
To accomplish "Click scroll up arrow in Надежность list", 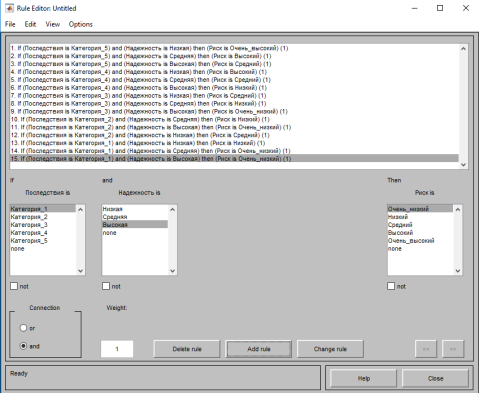I will click(x=172, y=209).
